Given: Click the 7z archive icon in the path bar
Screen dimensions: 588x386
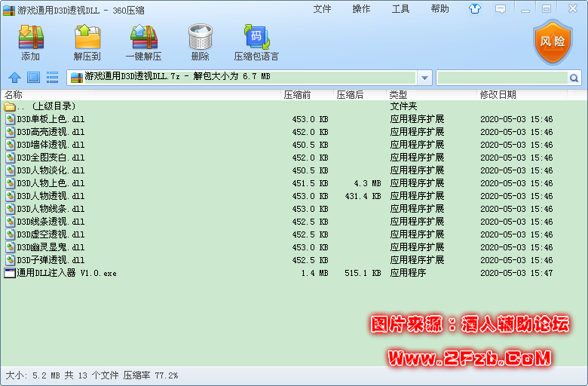Looking at the screenshot, I should click(76, 78).
